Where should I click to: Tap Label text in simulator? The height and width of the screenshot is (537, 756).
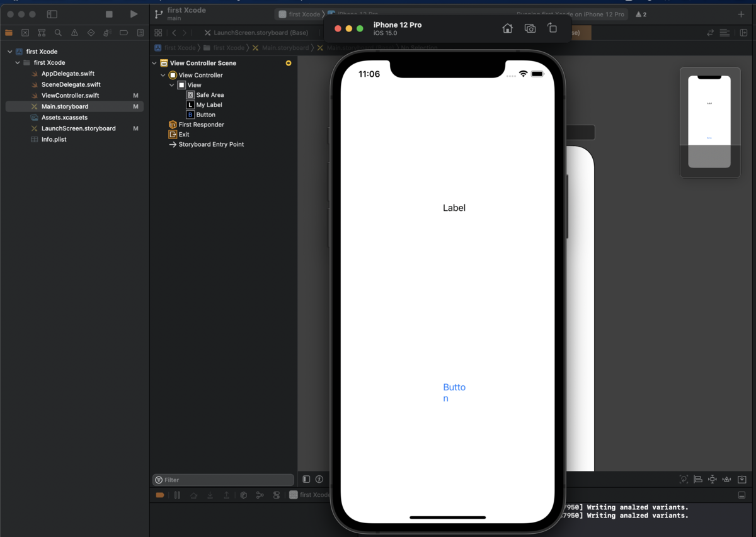(454, 208)
